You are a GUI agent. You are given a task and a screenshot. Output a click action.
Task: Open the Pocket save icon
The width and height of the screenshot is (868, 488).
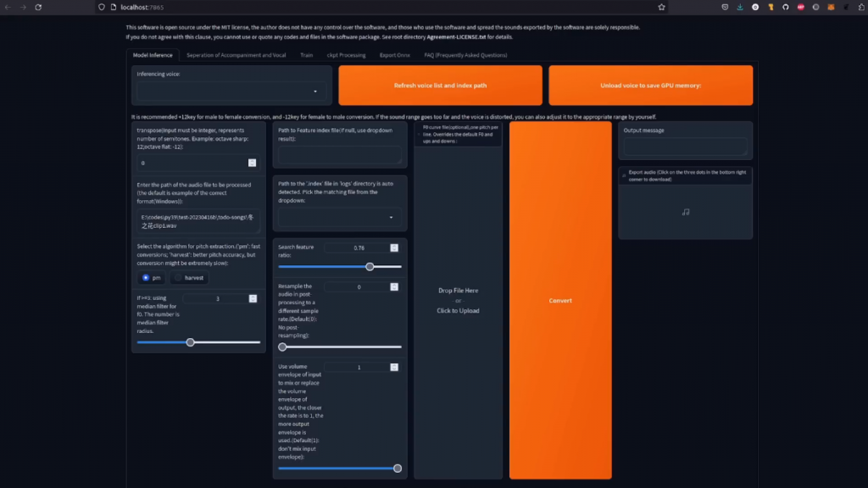(725, 7)
